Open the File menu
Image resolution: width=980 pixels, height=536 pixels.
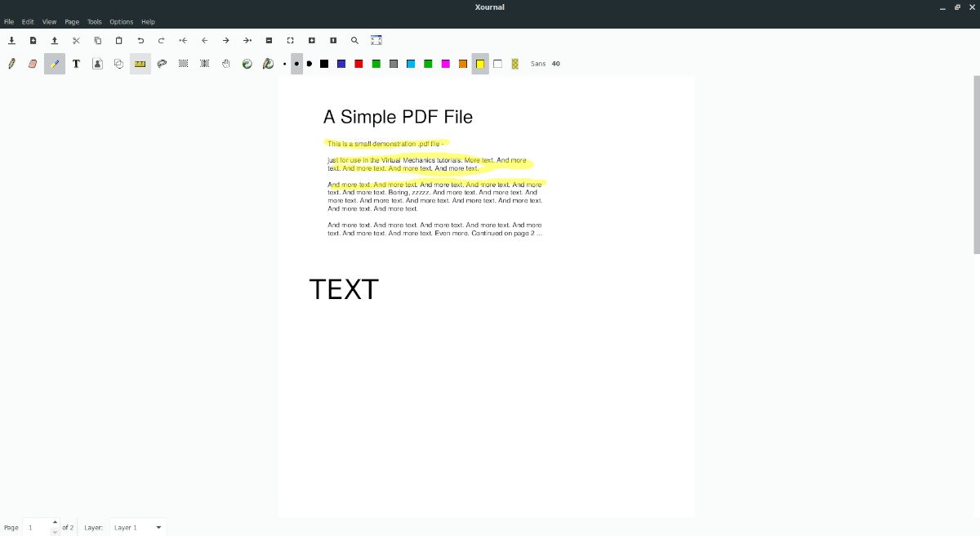pos(9,21)
